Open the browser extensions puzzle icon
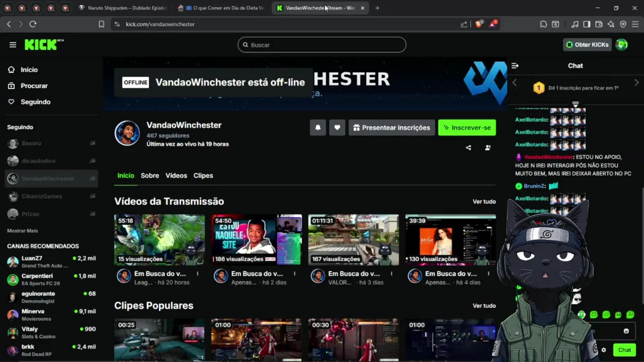The width and height of the screenshot is (644, 362). tap(543, 24)
